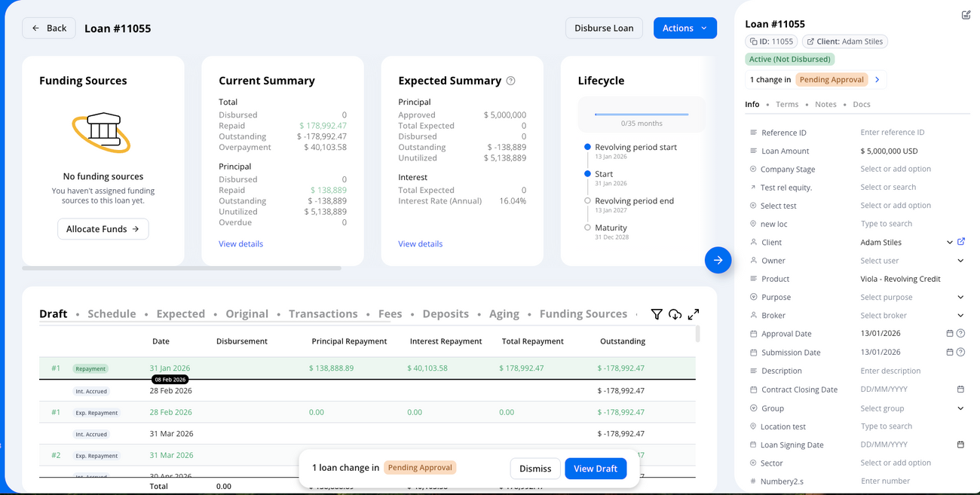Open Adam Stiles via the external link icon

click(960, 242)
